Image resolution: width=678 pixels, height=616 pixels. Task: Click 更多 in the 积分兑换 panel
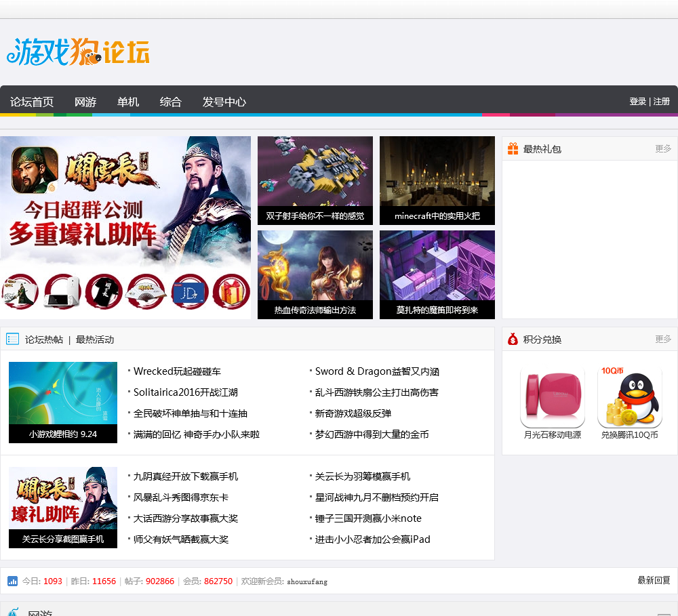pos(663,339)
